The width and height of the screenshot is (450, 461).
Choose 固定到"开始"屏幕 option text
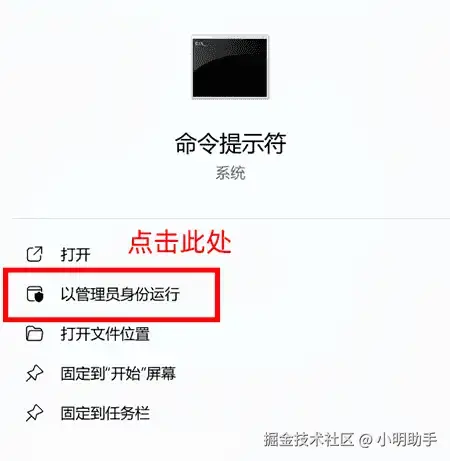(x=118, y=373)
